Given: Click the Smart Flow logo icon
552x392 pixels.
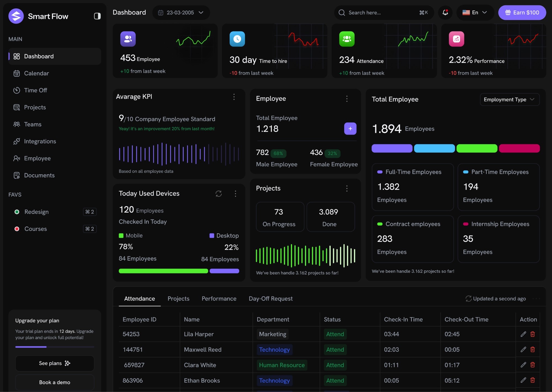Looking at the screenshot, I should coord(16,16).
